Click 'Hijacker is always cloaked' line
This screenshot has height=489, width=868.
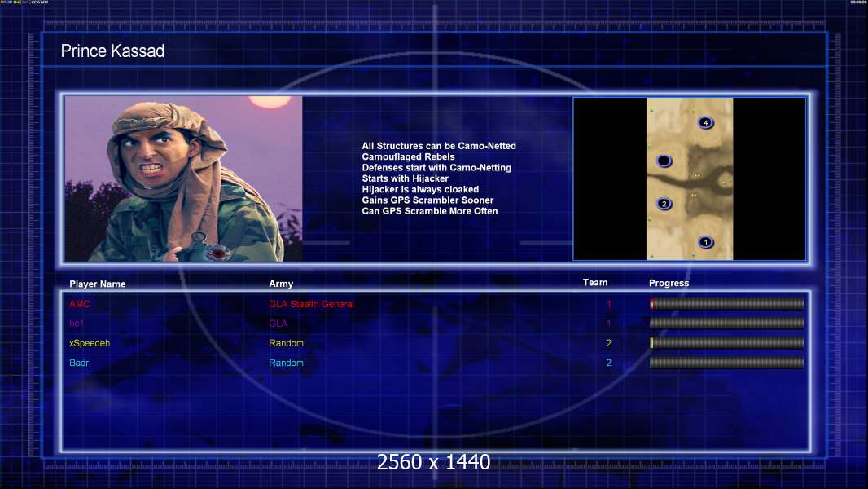coord(420,189)
